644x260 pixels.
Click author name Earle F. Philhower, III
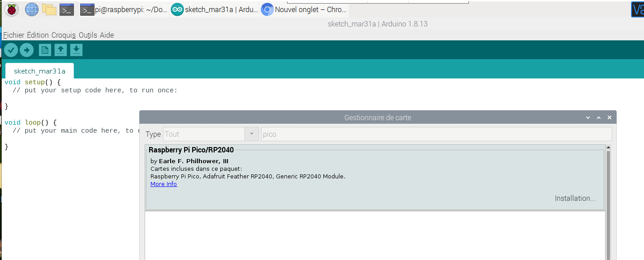(x=194, y=161)
